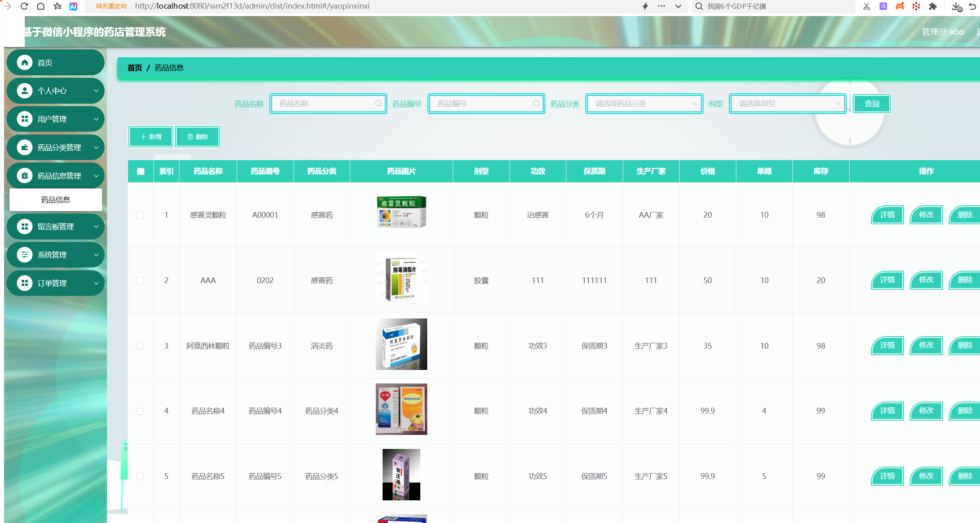Check the row checkbox for AAA
980x523 pixels.
[140, 281]
